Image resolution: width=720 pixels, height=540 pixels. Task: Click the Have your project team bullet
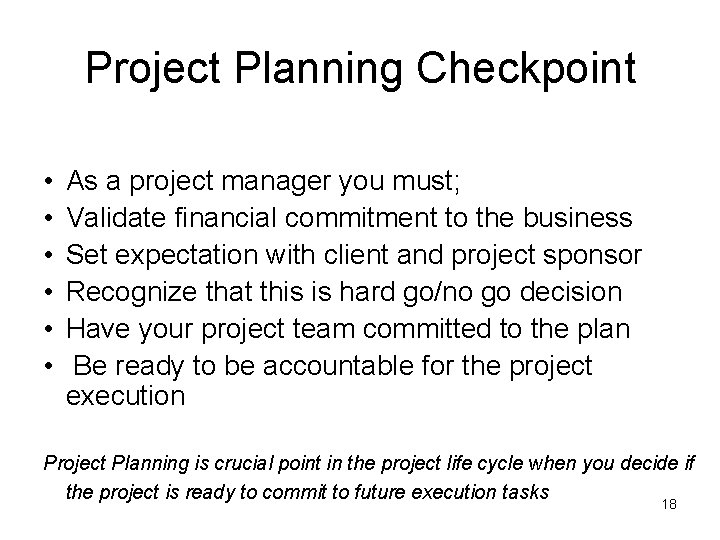click(348, 330)
